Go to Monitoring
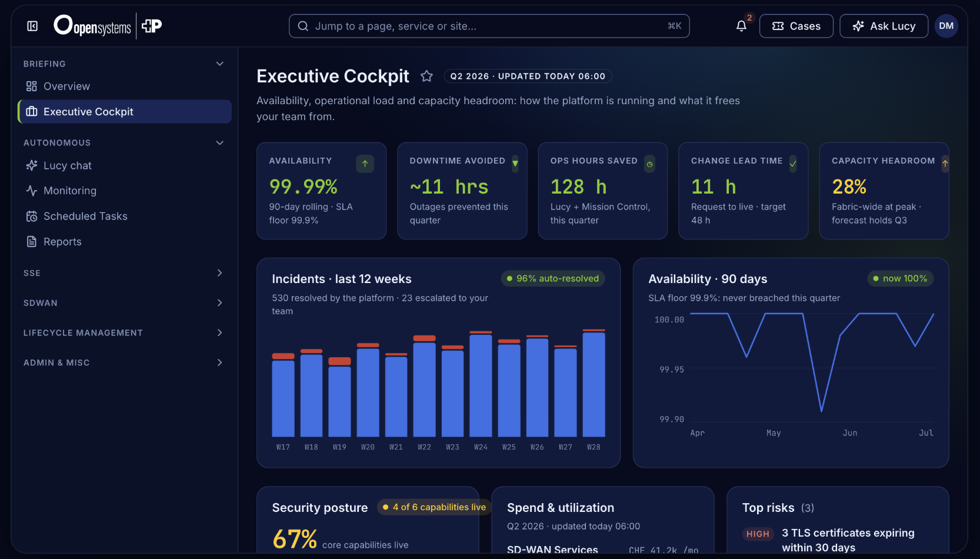 [125, 191]
